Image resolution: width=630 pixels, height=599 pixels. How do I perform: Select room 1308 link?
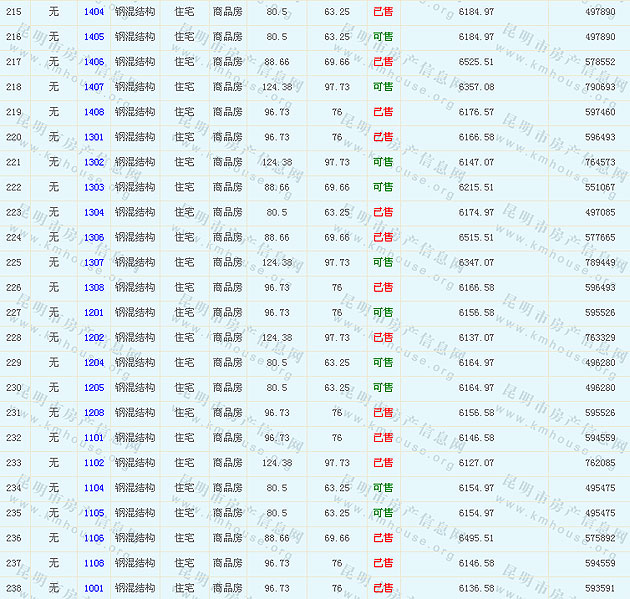pos(93,287)
